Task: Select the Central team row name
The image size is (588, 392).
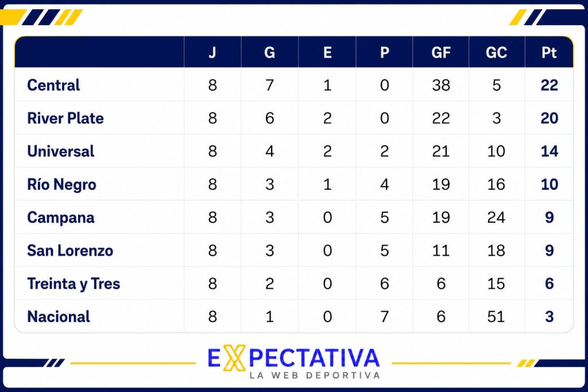Action: pos(53,85)
